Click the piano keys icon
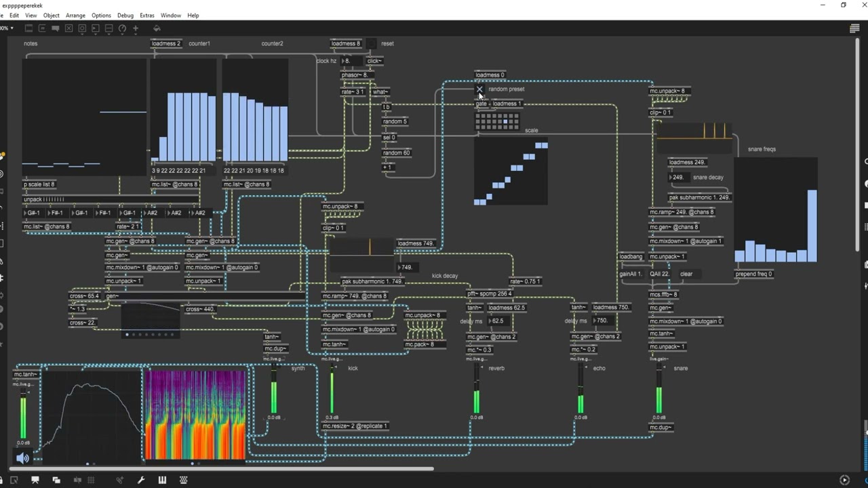The image size is (868, 488). pos(162,480)
